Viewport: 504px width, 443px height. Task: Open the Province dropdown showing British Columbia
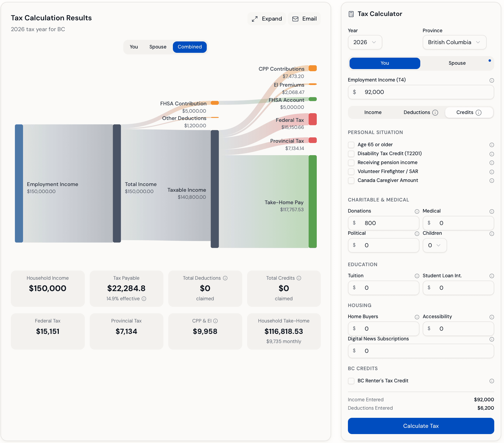coord(454,42)
